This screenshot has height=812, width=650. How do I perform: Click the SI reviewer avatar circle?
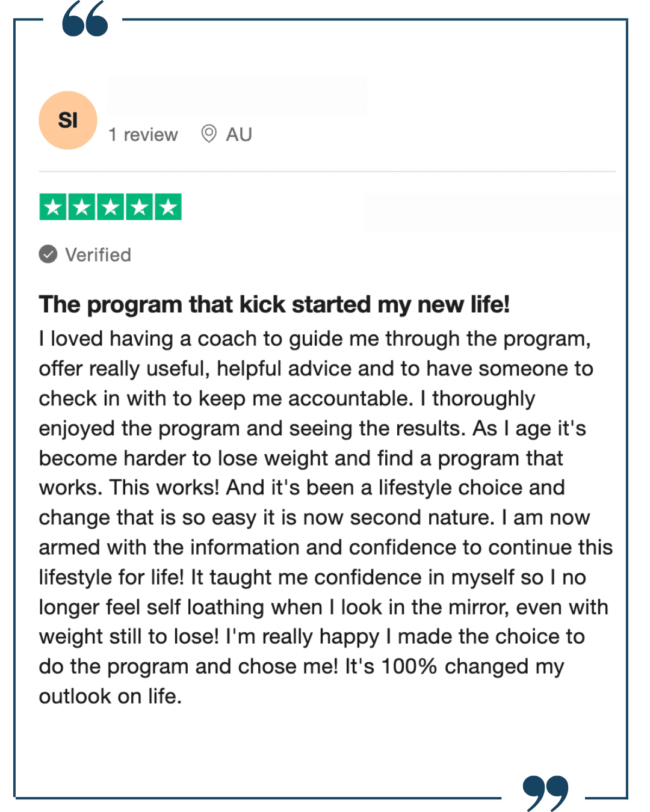tap(68, 120)
